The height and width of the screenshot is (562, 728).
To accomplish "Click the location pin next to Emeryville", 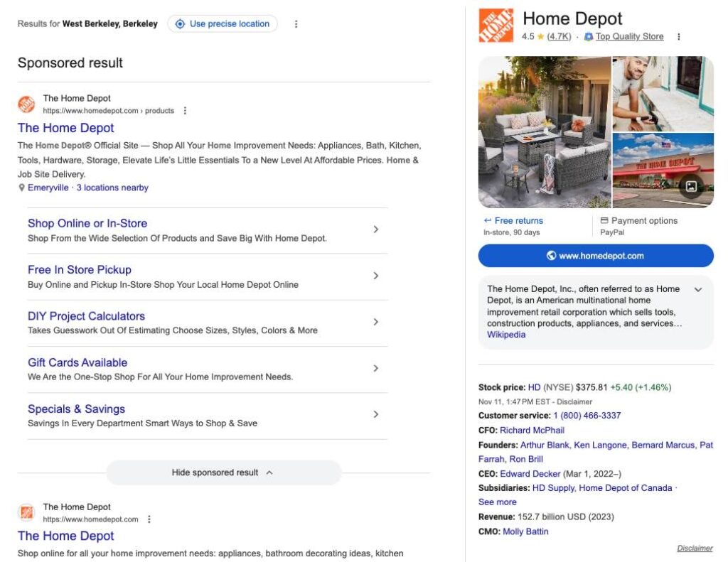I will click(x=21, y=188).
